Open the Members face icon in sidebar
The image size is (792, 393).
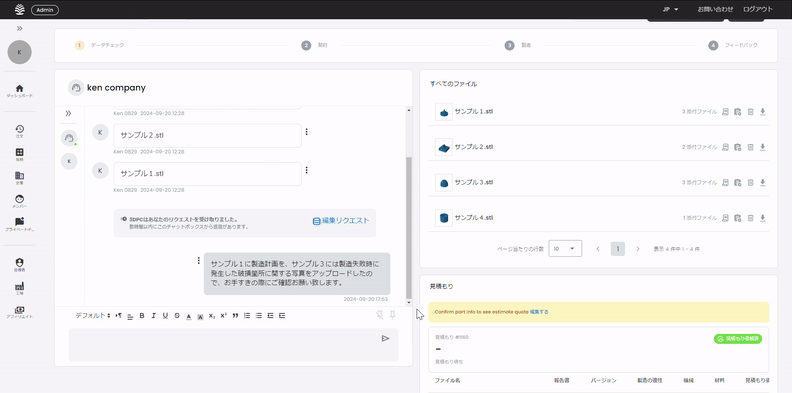[x=20, y=199]
